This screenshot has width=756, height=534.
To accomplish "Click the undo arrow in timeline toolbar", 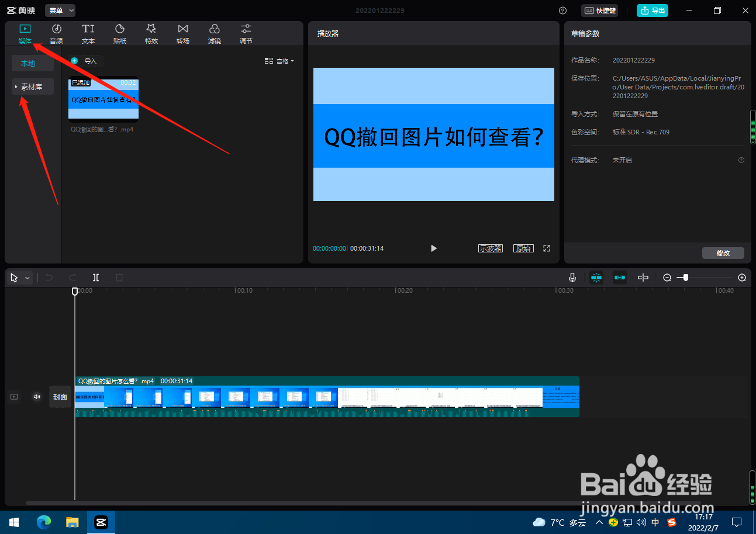I will (49, 278).
